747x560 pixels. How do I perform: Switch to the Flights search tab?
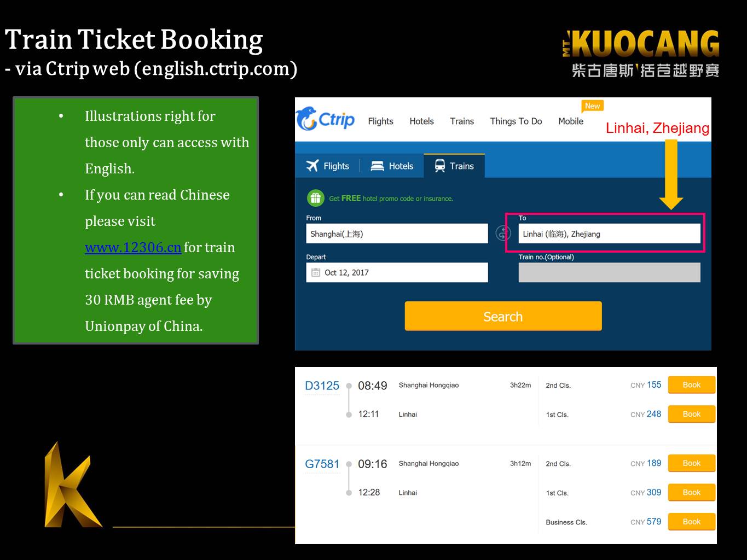(x=327, y=166)
